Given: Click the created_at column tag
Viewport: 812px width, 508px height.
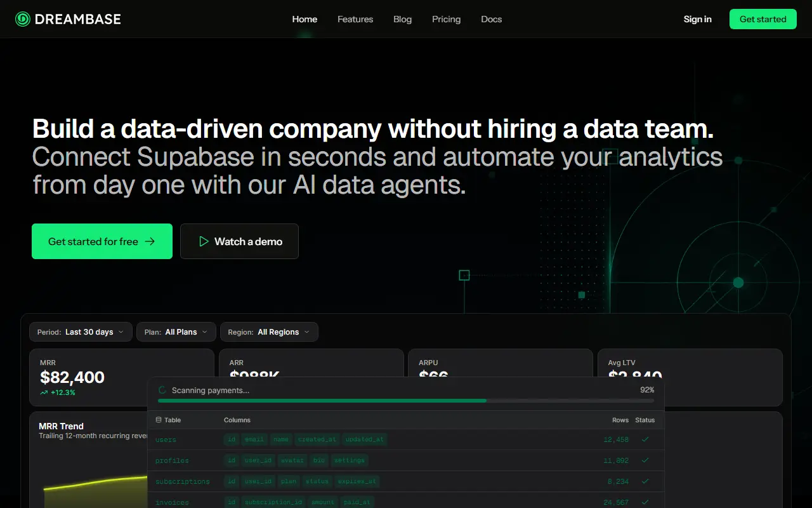Looking at the screenshot, I should pos(317,439).
